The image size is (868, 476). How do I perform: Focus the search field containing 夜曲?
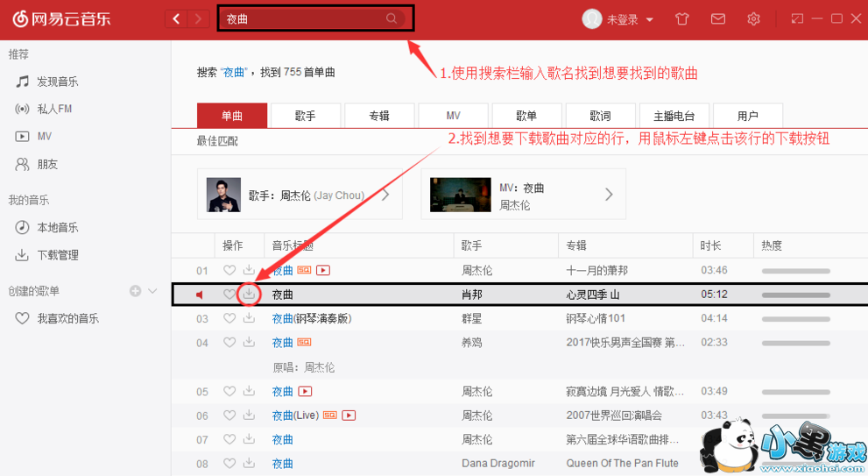314,18
